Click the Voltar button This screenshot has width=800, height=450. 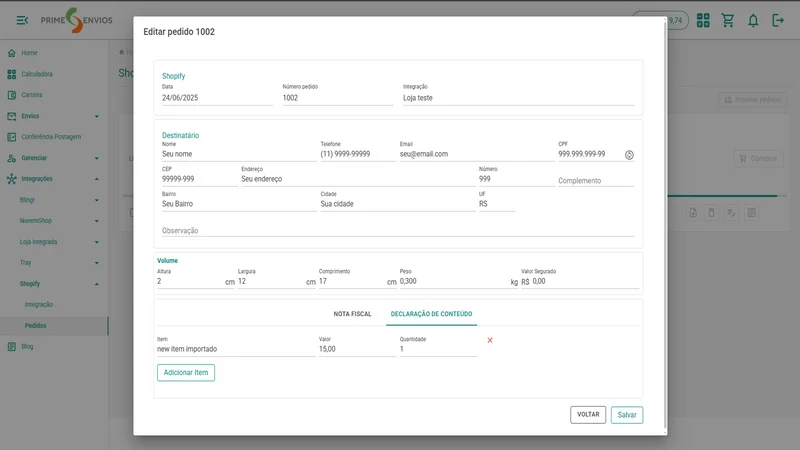(x=588, y=415)
